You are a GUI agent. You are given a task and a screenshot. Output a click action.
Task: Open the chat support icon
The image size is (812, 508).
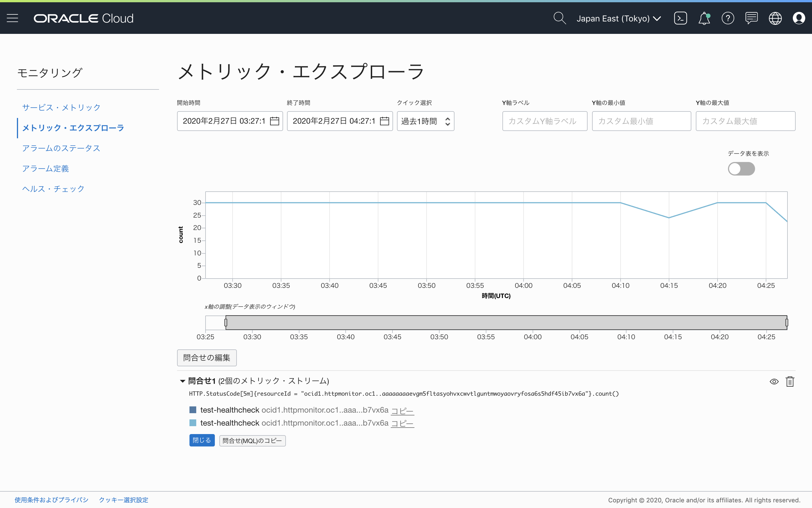pyautogui.click(x=751, y=18)
